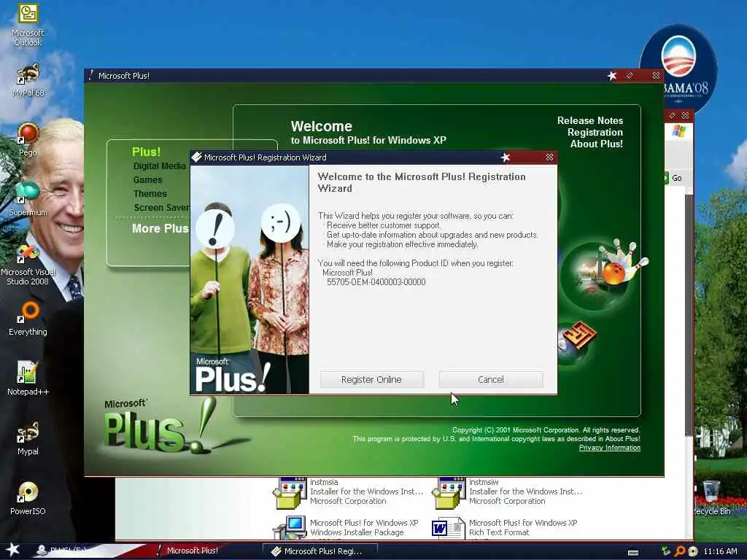Click the Windows flag logo in Explorer
The image size is (747, 560).
pos(679,131)
